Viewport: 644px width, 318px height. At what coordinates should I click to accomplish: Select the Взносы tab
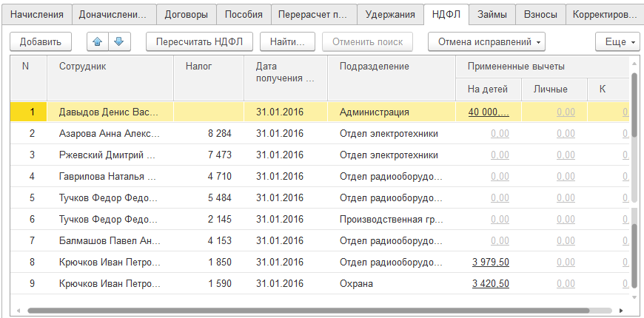pos(540,14)
